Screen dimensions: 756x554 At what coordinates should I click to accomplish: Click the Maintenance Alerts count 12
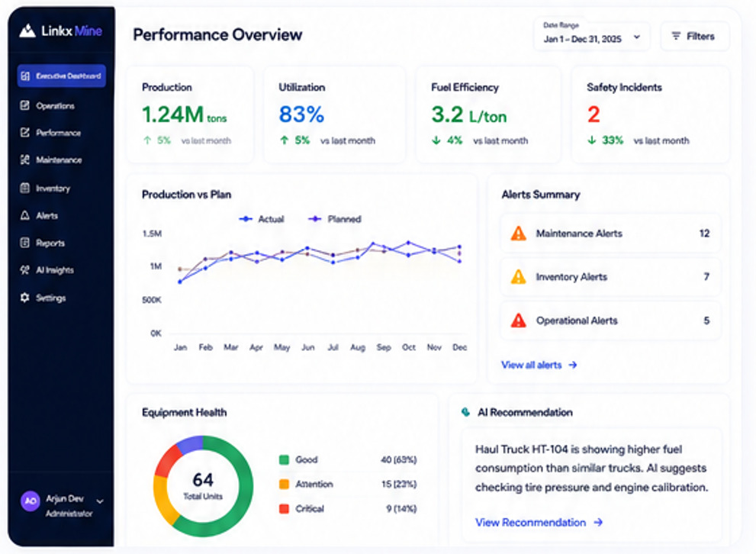coord(704,234)
